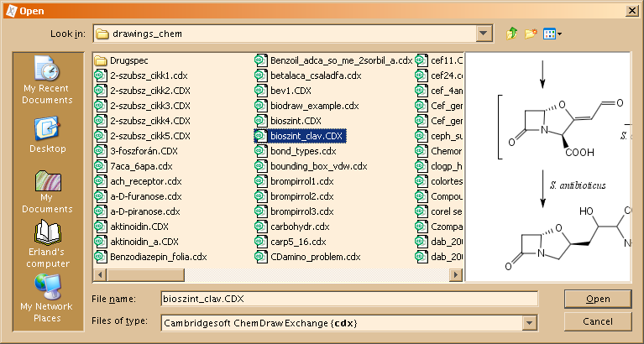The image size is (644, 344).
Task: Go to Desktop in places bar
Action: 48,136
